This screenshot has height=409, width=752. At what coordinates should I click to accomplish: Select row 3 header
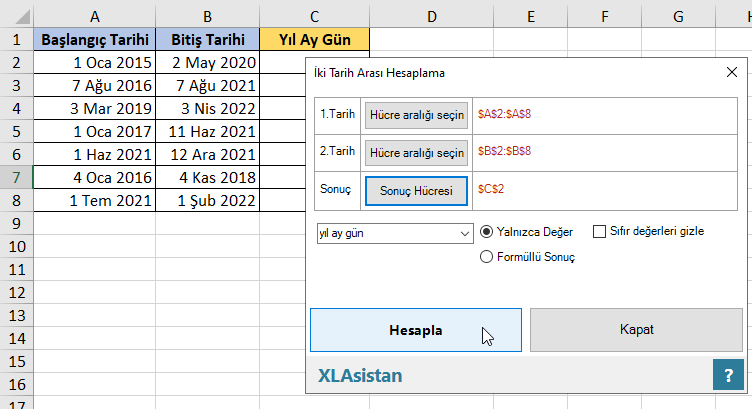tap(16, 85)
